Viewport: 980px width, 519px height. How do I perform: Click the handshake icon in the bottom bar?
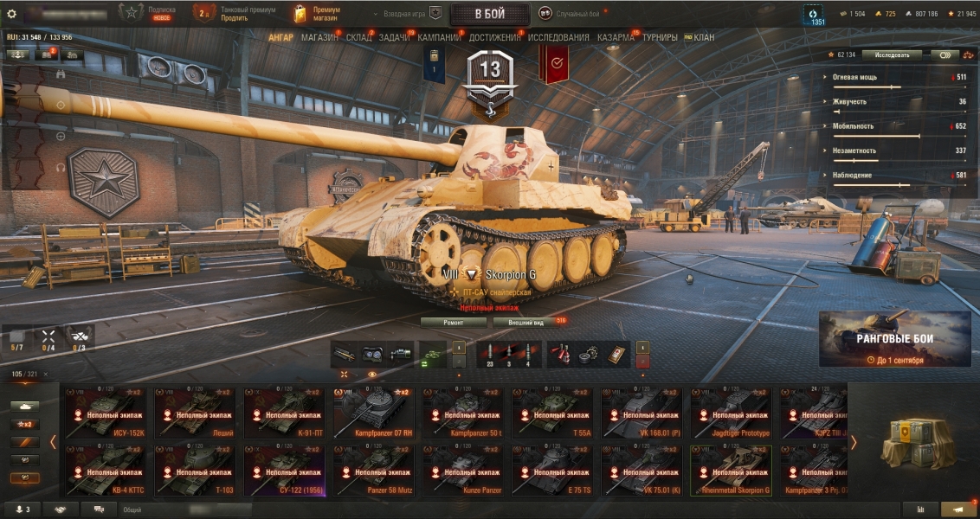pos(61,509)
